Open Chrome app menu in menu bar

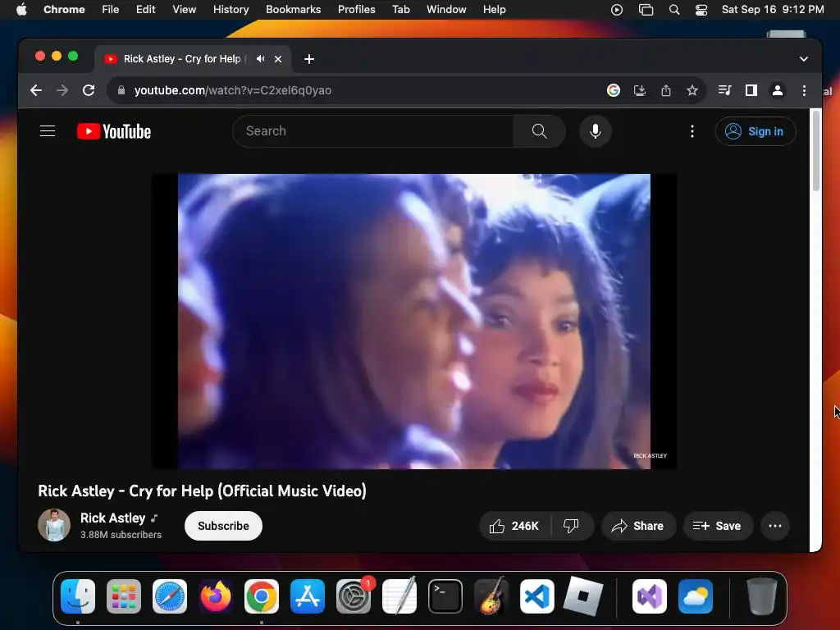64,10
